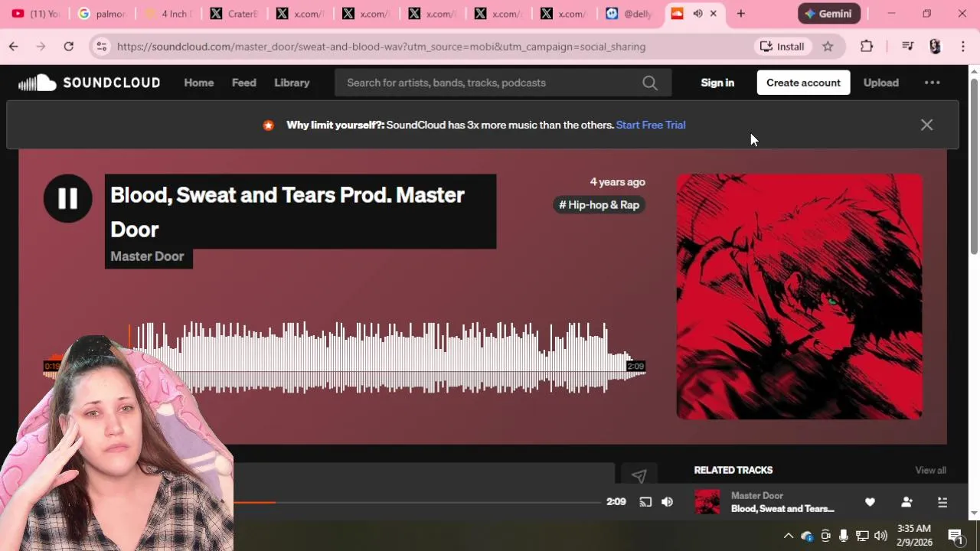
Task: Click the Create account button
Action: [x=803, y=83]
